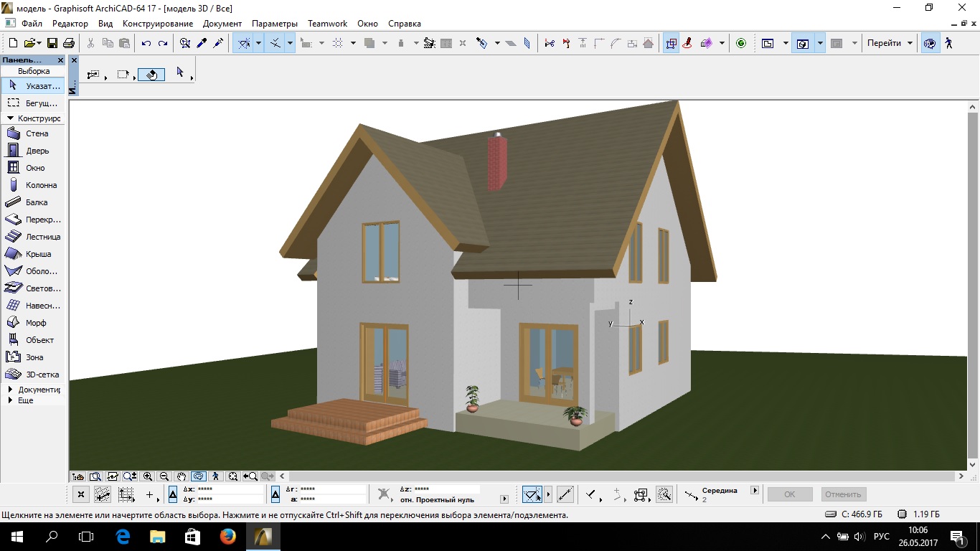Open Firefox from the taskbar
The image size is (980, 551).
tap(228, 536)
